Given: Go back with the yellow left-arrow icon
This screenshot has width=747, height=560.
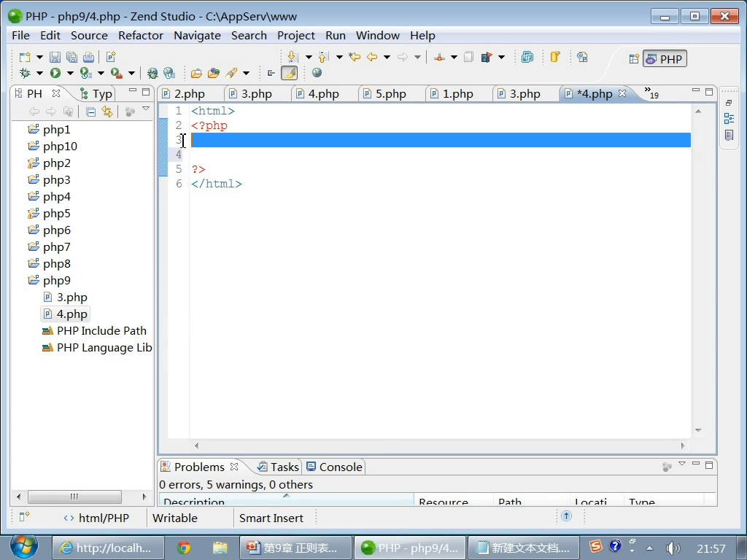Looking at the screenshot, I should click(372, 57).
